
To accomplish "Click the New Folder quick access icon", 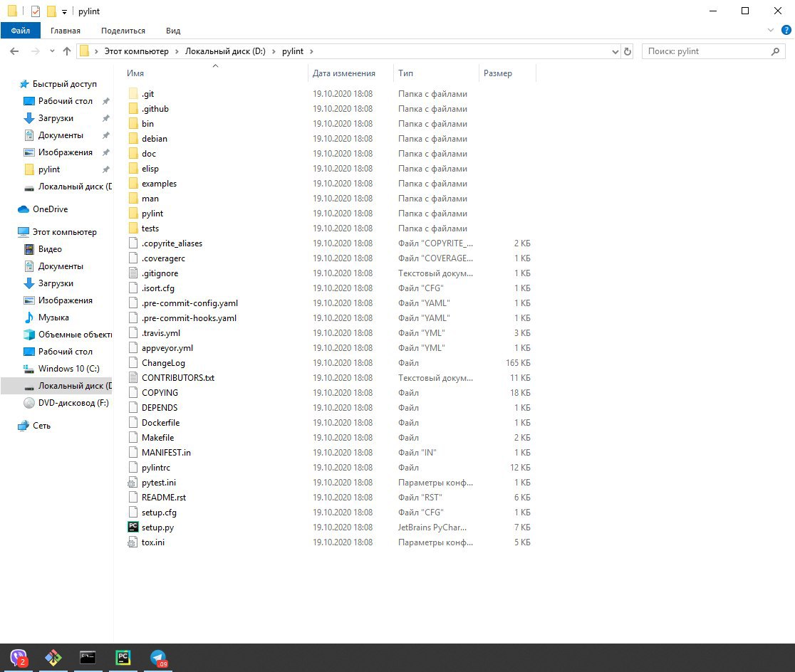I will [x=51, y=11].
